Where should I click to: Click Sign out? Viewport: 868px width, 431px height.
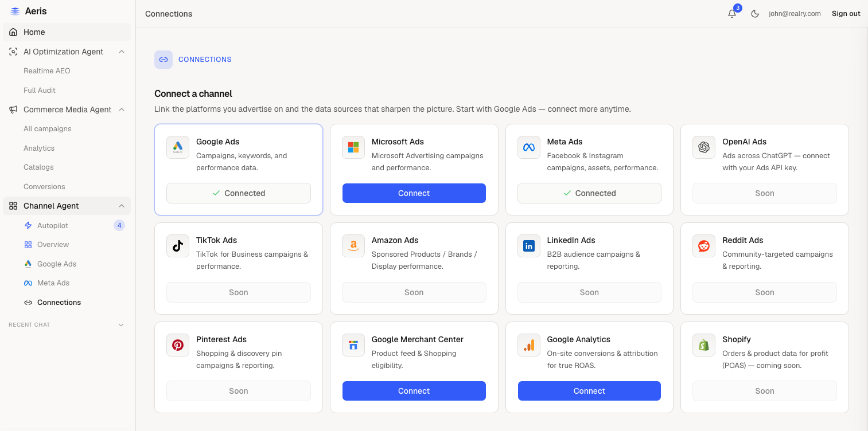[x=846, y=14]
